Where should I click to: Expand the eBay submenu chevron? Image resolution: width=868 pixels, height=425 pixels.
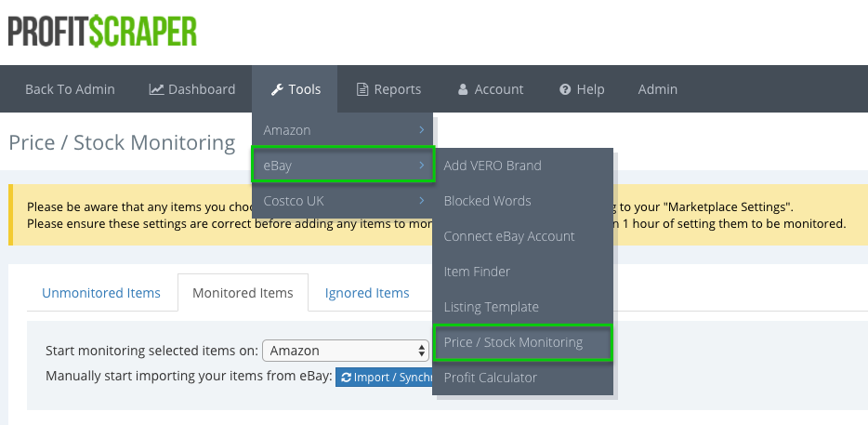point(421,166)
